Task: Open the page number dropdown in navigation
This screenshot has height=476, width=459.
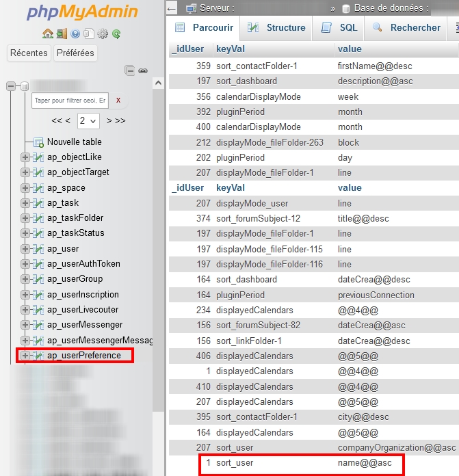Action: coord(88,120)
